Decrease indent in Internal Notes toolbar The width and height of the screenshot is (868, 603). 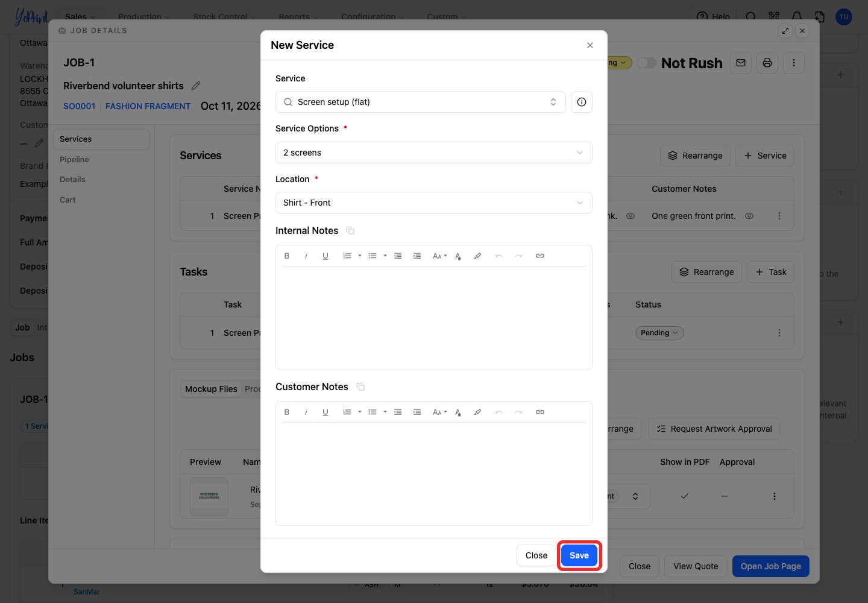398,256
